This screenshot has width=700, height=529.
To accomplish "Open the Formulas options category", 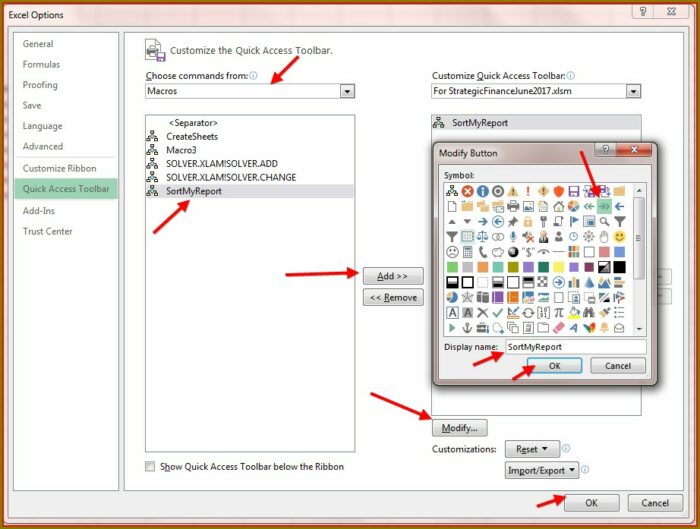I will click(41, 64).
